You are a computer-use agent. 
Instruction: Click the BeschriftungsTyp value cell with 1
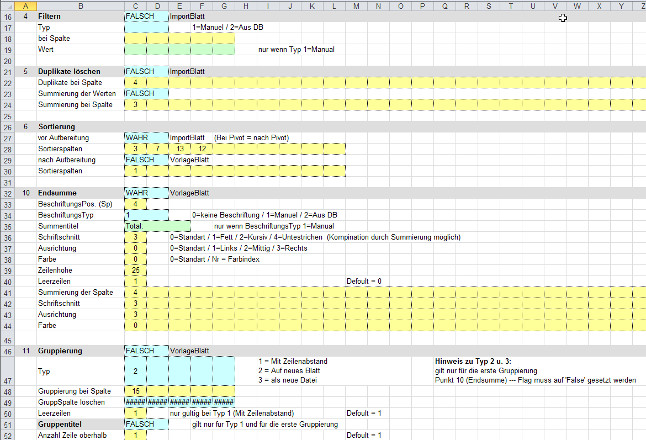click(x=135, y=215)
